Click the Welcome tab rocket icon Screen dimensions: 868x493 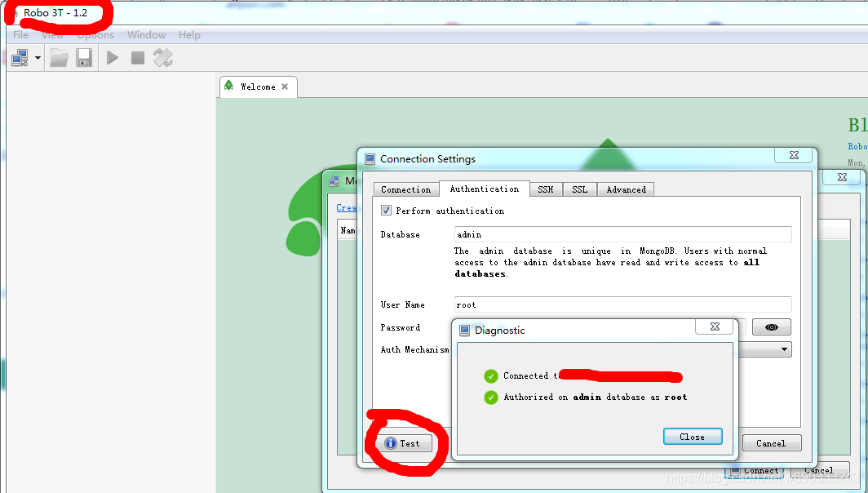click(x=229, y=86)
